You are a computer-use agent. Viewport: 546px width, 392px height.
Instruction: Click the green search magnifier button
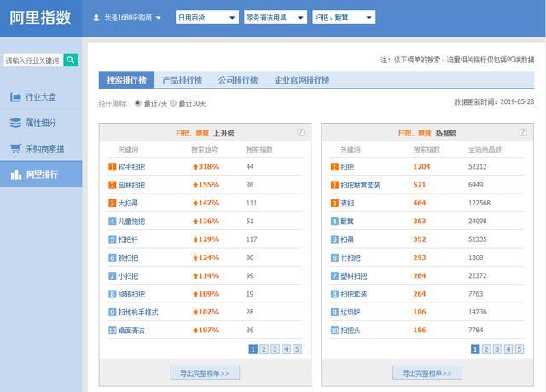pos(70,61)
